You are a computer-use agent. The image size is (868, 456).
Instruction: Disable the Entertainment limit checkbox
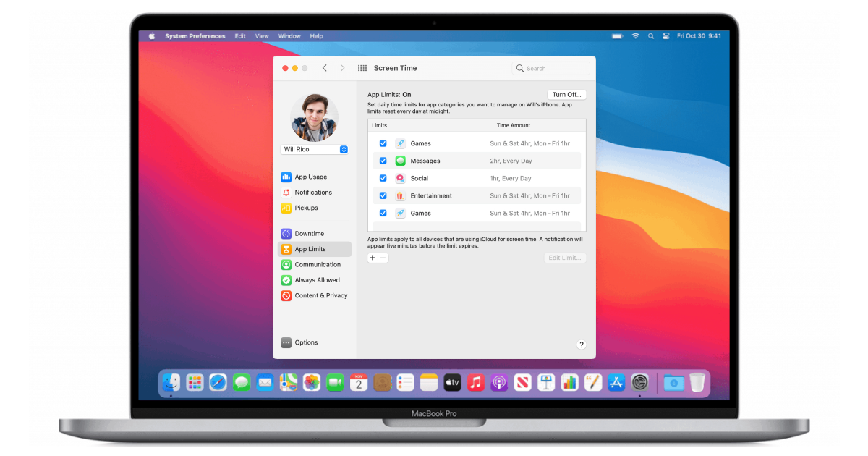point(383,195)
